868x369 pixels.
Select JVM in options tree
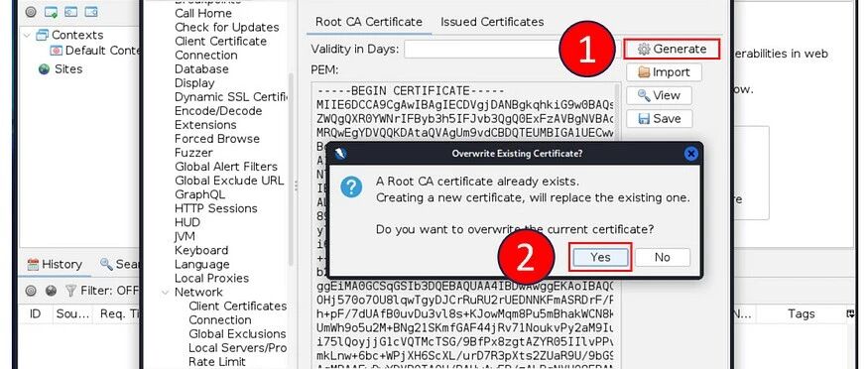185,236
